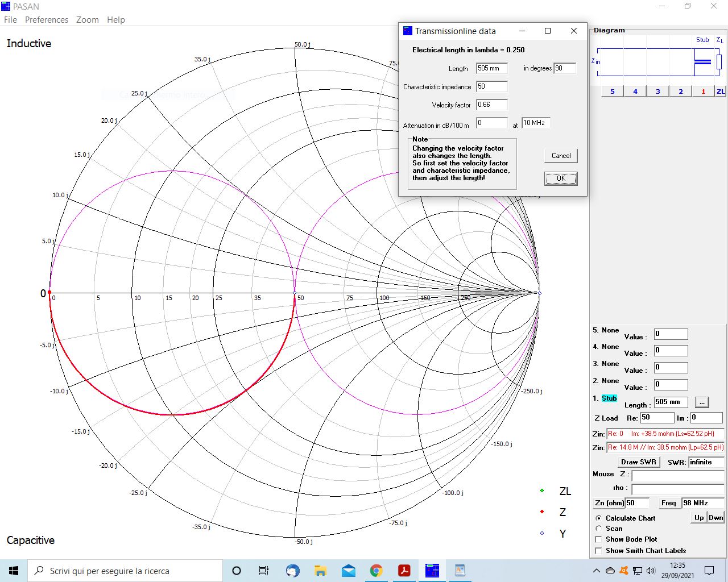
Task: Select Calculate Chart radio button
Action: point(598,518)
